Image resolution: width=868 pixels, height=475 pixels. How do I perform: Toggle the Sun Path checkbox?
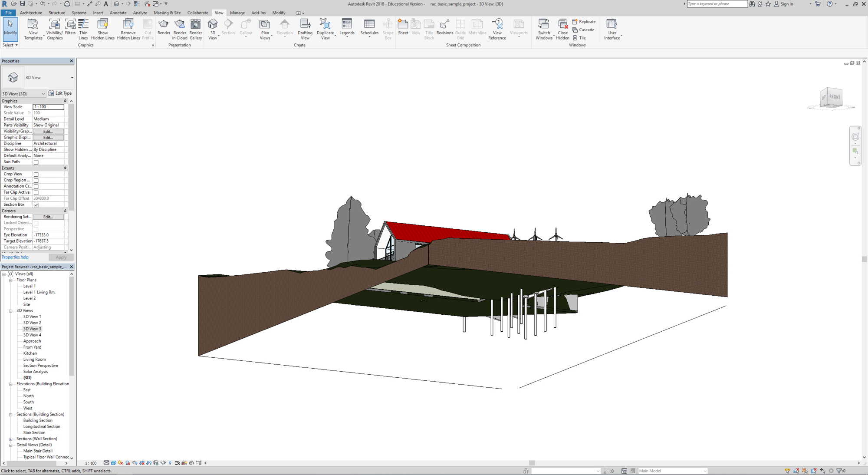(36, 162)
